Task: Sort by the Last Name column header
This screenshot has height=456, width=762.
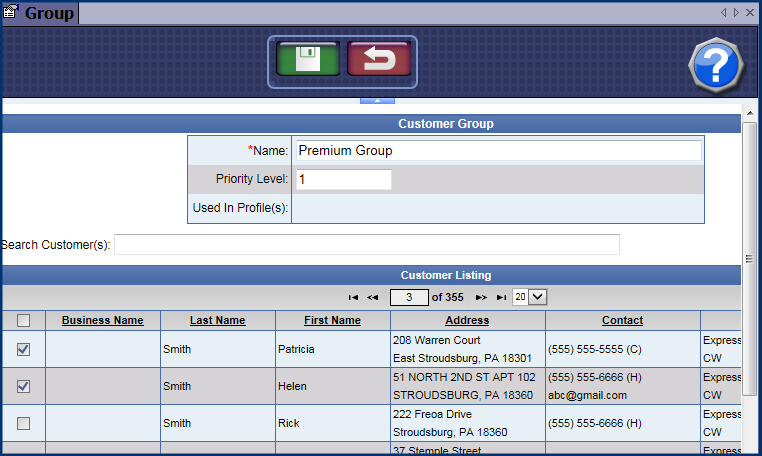Action: coord(217,321)
